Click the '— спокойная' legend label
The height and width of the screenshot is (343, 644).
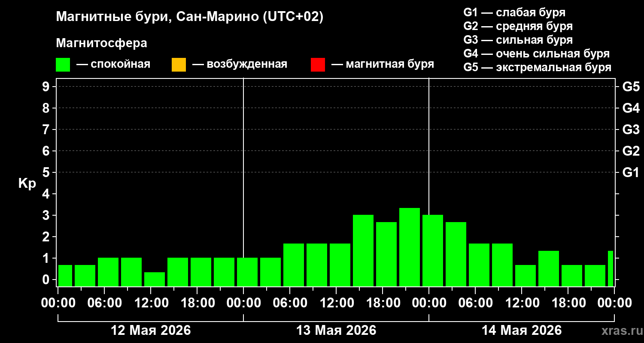click(113, 64)
